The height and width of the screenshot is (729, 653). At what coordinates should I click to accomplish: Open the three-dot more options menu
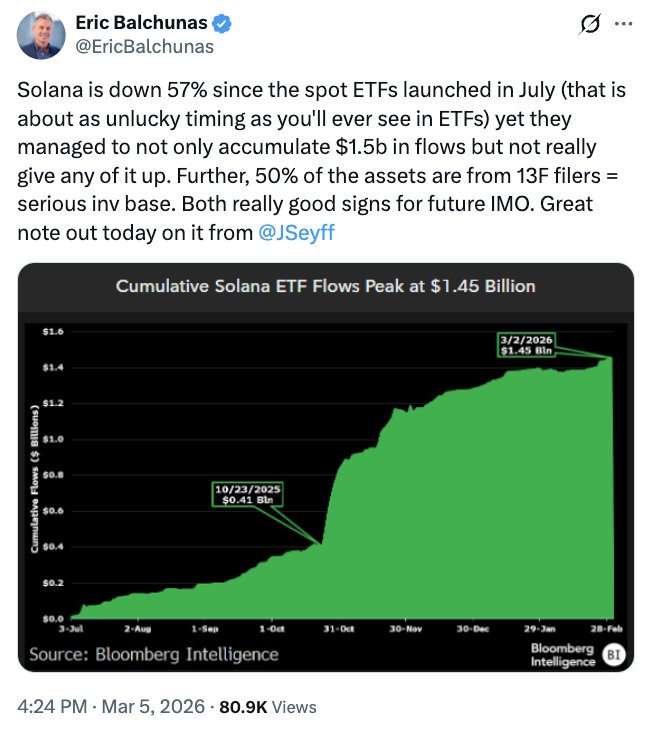(622, 22)
